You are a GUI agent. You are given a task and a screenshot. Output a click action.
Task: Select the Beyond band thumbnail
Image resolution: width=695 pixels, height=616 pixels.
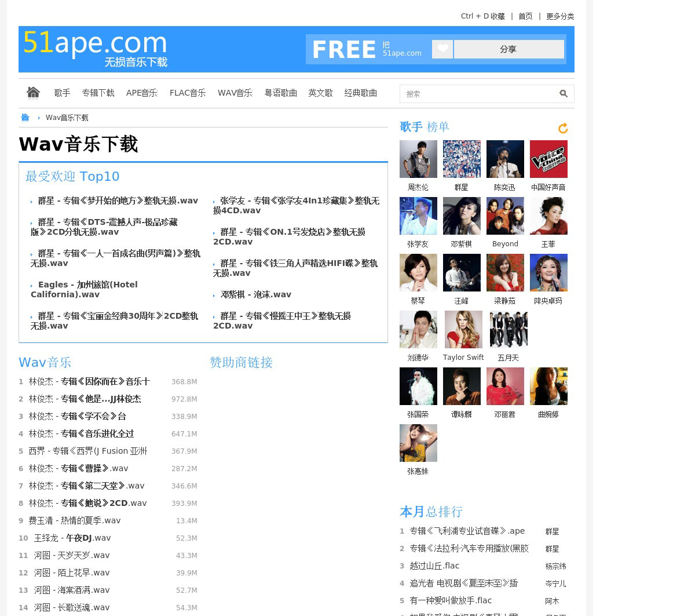[x=505, y=216]
